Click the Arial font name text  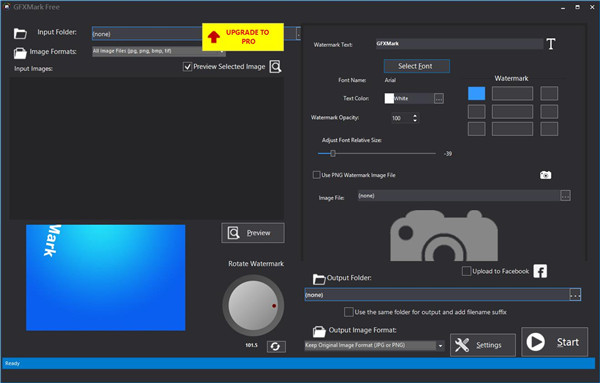(390, 80)
